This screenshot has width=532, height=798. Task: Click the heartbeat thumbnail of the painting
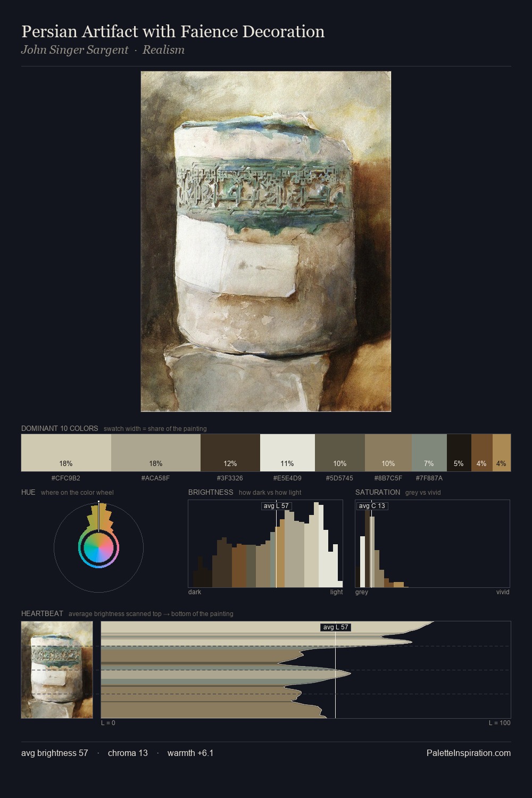point(57,670)
